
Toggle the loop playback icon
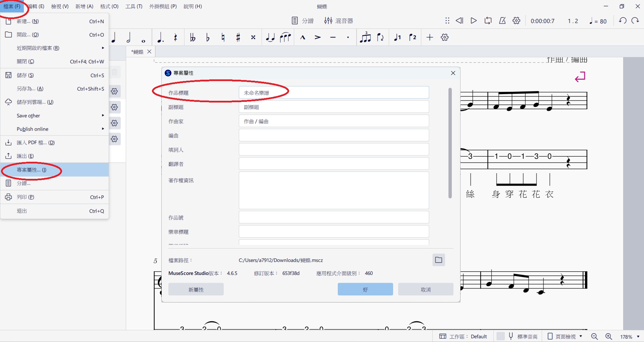click(x=488, y=21)
